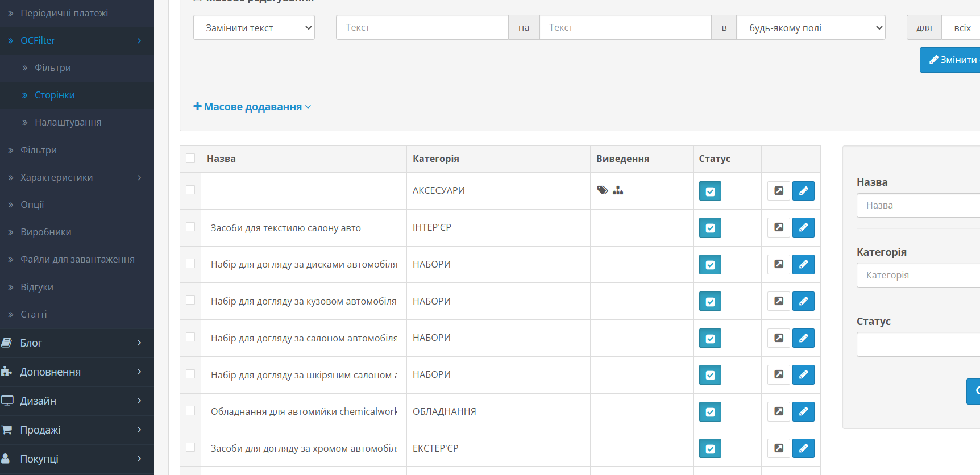
Task: Click the Змінити button
Action: (952, 60)
